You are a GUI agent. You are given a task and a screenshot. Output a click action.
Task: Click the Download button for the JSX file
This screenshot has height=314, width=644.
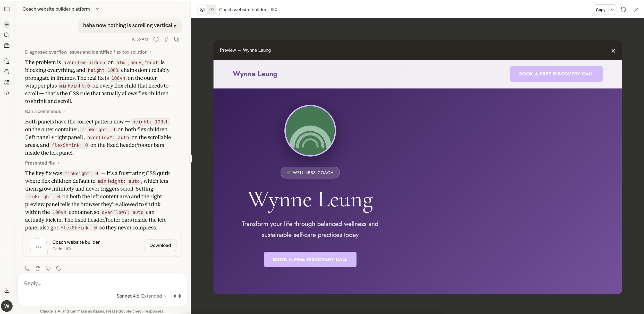(160, 245)
